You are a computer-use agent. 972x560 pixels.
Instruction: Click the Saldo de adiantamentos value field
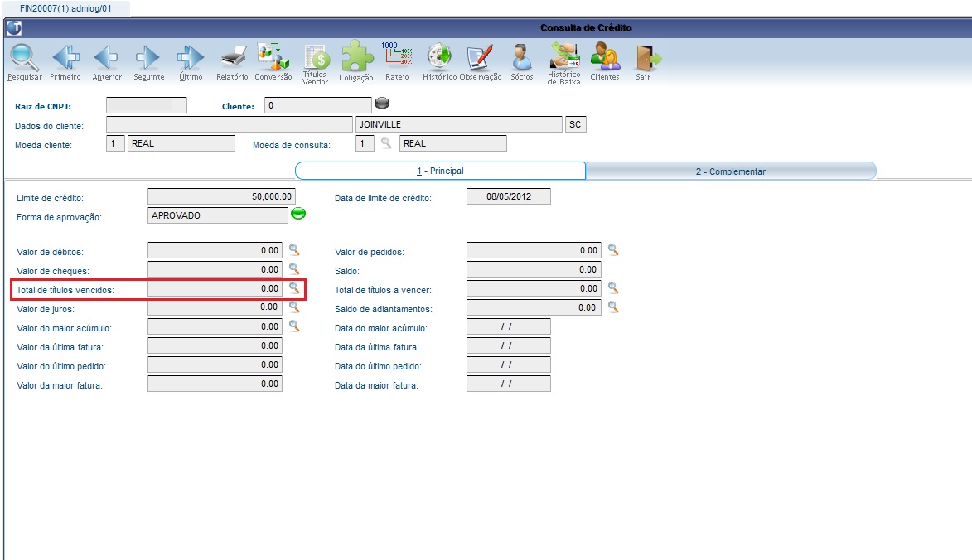click(x=534, y=307)
